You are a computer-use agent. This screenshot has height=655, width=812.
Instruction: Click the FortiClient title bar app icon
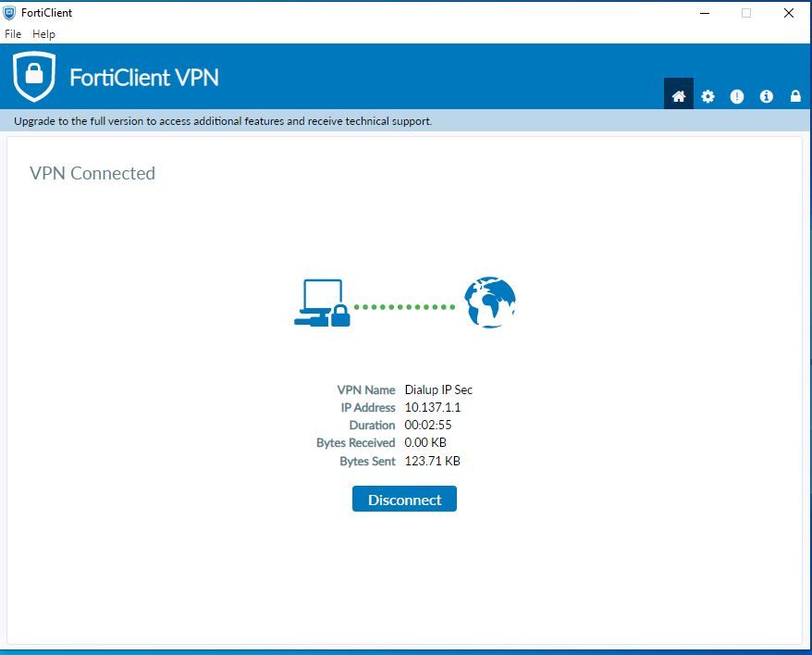(9, 12)
